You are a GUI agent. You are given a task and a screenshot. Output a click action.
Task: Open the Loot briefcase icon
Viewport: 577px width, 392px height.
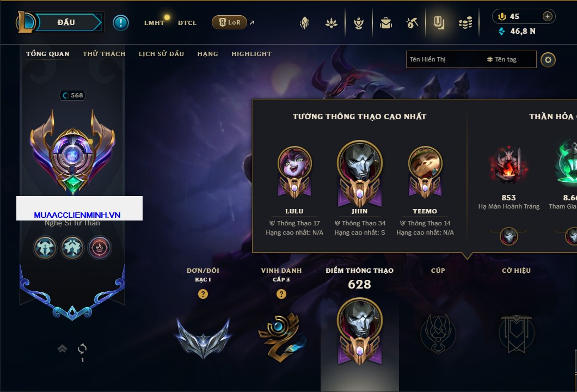coord(385,23)
